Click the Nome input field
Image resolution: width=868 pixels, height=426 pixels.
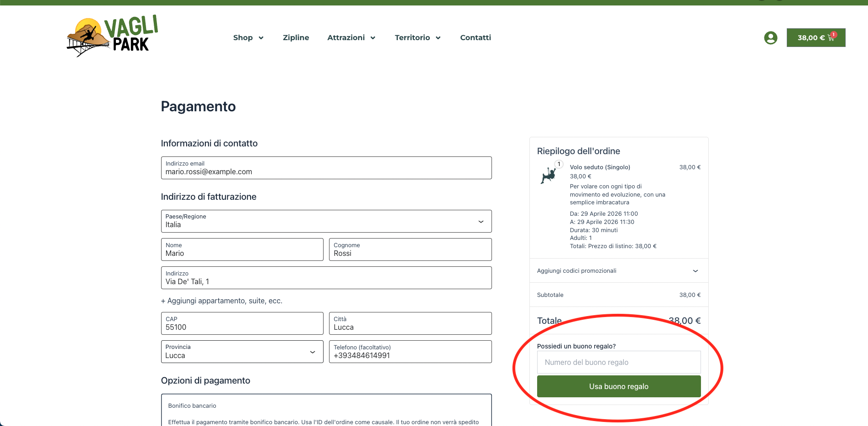click(242, 249)
